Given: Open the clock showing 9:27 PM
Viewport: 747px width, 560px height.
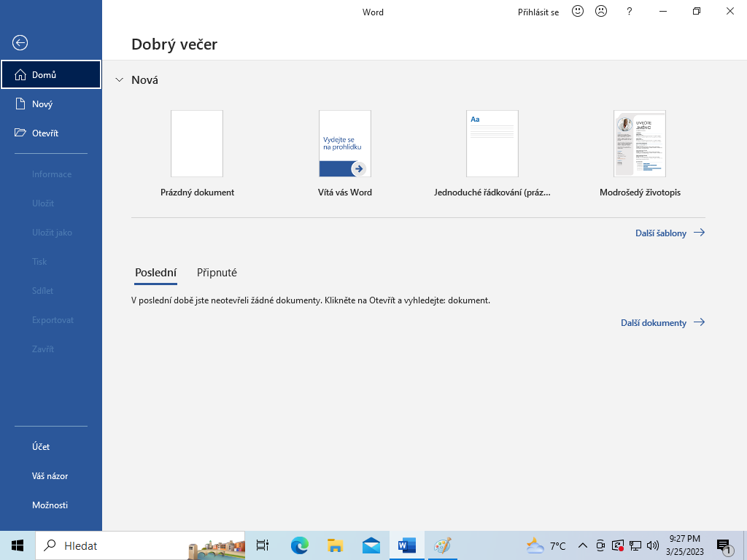Looking at the screenshot, I should coord(684,545).
